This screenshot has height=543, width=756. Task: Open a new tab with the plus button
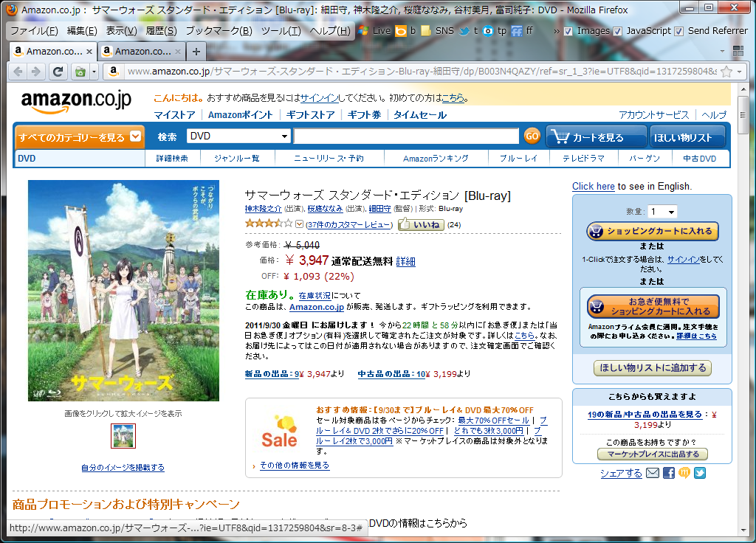tap(196, 52)
